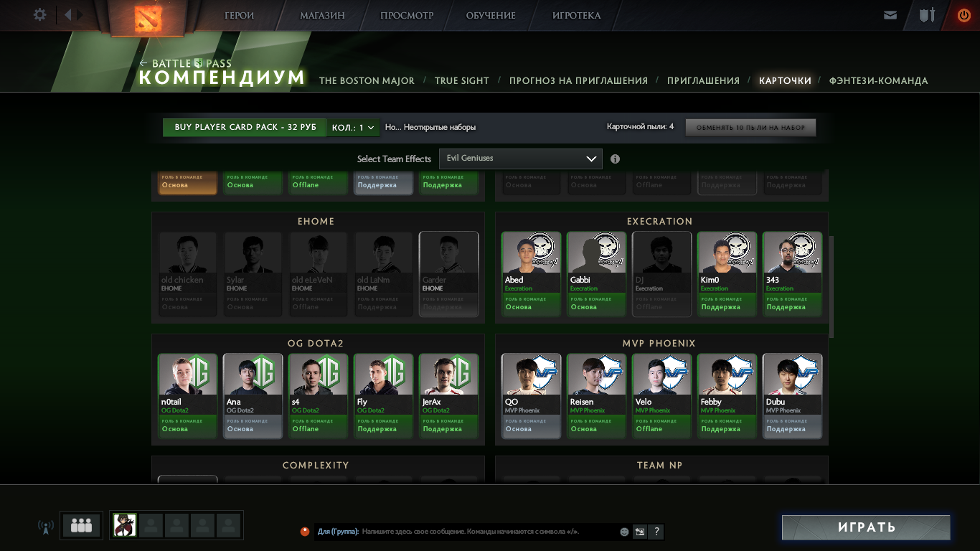Select the JerAx OG player card

[448, 396]
